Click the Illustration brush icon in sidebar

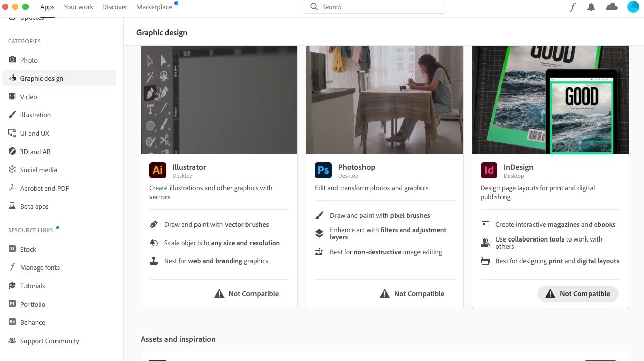tap(12, 115)
